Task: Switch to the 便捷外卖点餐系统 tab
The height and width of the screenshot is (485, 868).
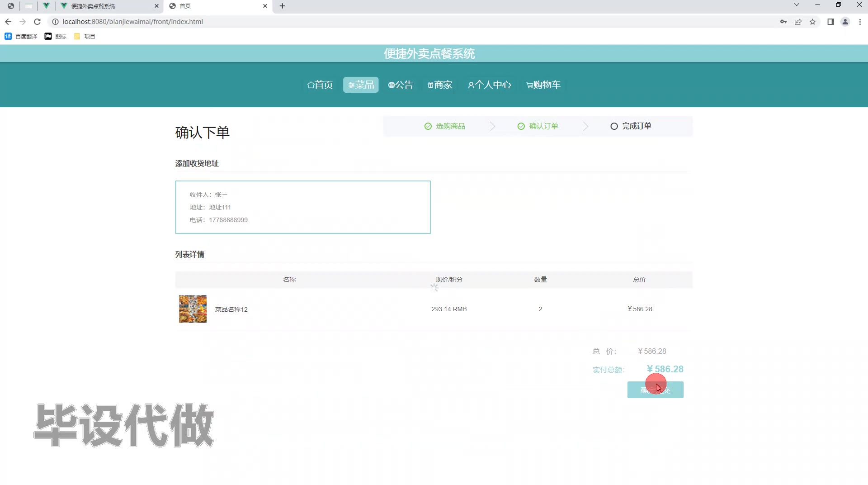Action: click(x=108, y=6)
